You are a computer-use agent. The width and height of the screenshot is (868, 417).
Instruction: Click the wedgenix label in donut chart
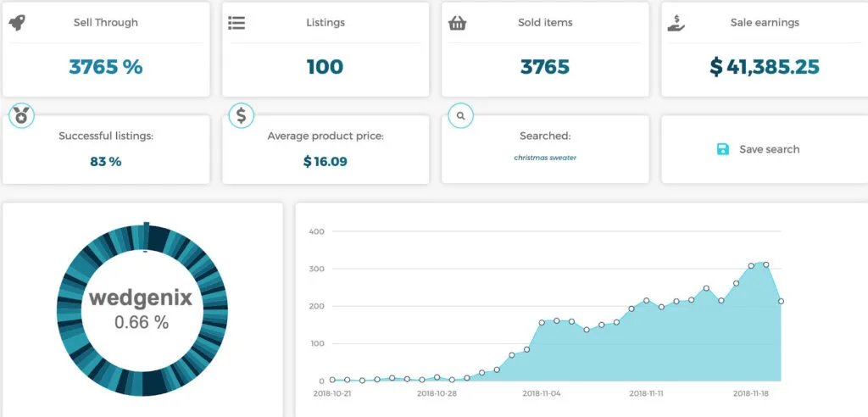(141, 298)
